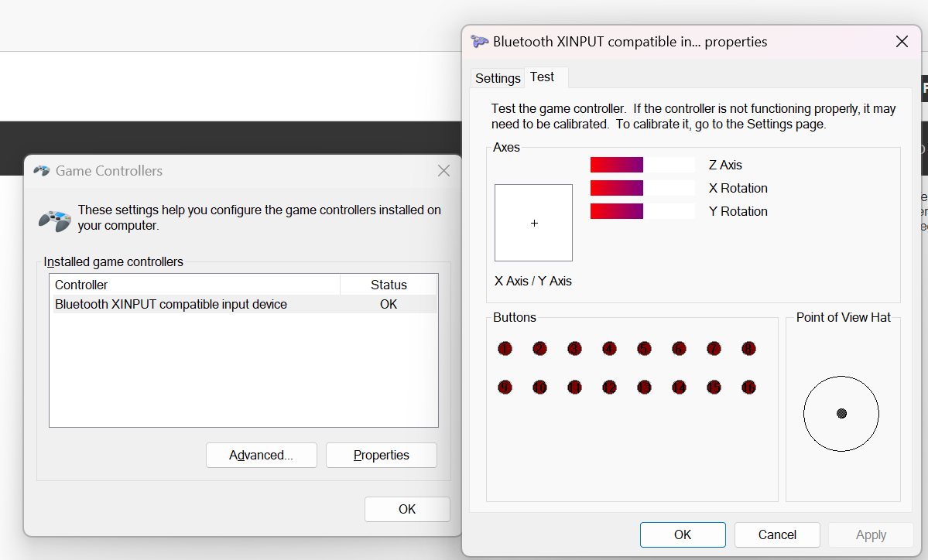The width and height of the screenshot is (928, 560).
Task: Click button indicator 14 in Buttons
Action: (x=679, y=388)
